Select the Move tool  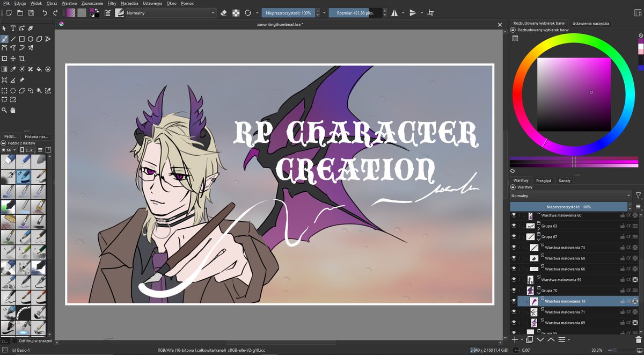pos(13,59)
